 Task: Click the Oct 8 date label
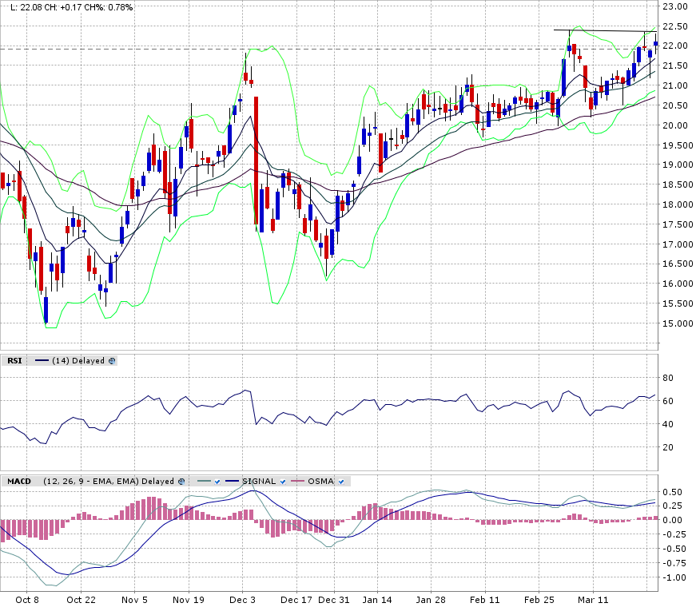(27, 599)
